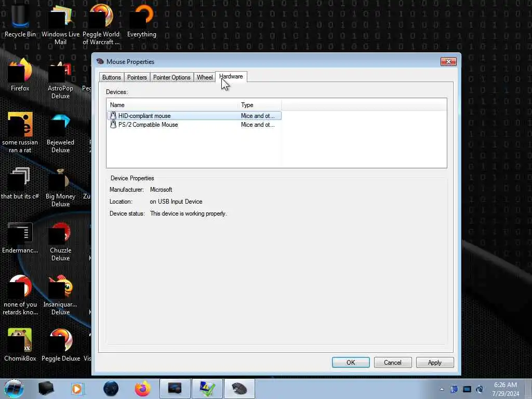
Task: Open the 'some russian ran a rat' icon
Action: [20, 132]
